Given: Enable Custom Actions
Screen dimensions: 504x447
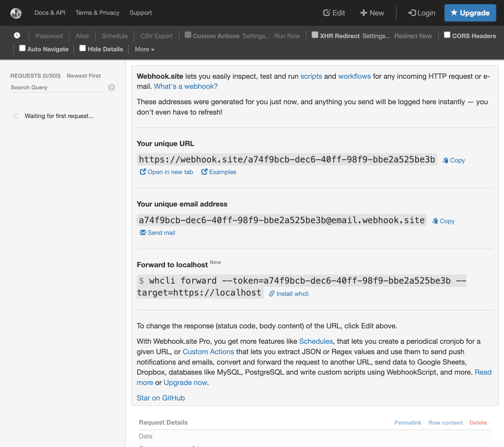Looking at the screenshot, I should [x=188, y=35].
